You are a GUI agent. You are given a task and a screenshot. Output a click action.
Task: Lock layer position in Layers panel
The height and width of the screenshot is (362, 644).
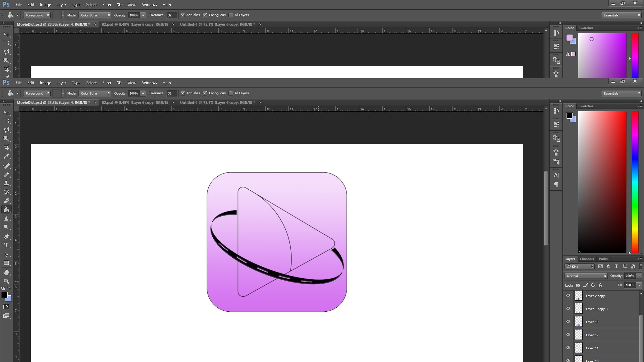(x=593, y=286)
